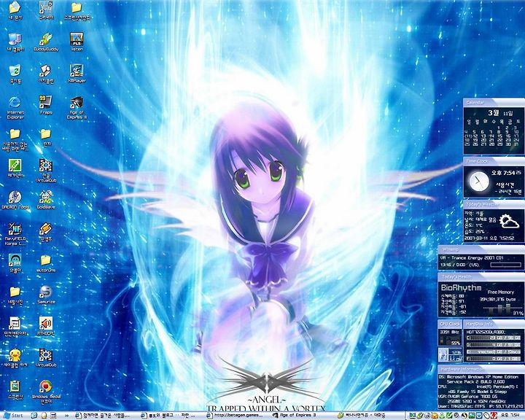The height and width of the screenshot is (420, 525).
Task: Click the Hardware Information widget header
Action: (x=481, y=369)
